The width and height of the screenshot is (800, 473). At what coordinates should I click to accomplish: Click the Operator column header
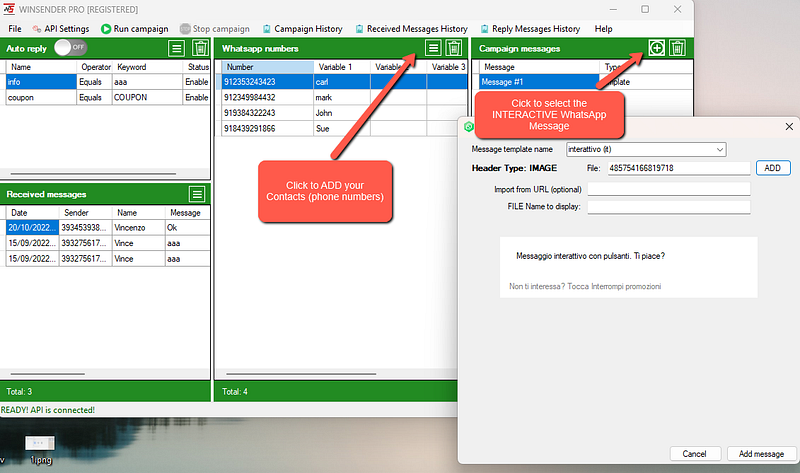(x=94, y=67)
